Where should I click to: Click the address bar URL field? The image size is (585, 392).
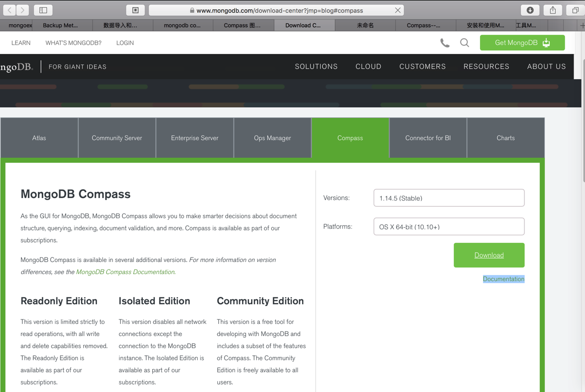tap(276, 11)
